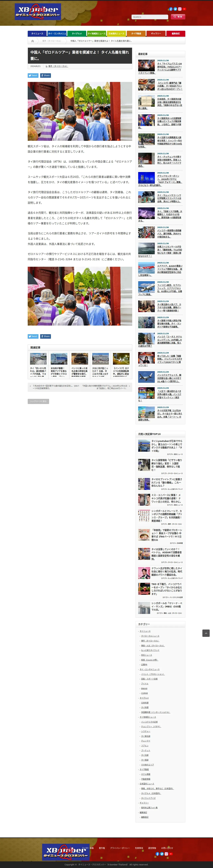Open the 事故・火災（タイローカル） category link
Screen dimensions: 213x868
click(153, 646)
